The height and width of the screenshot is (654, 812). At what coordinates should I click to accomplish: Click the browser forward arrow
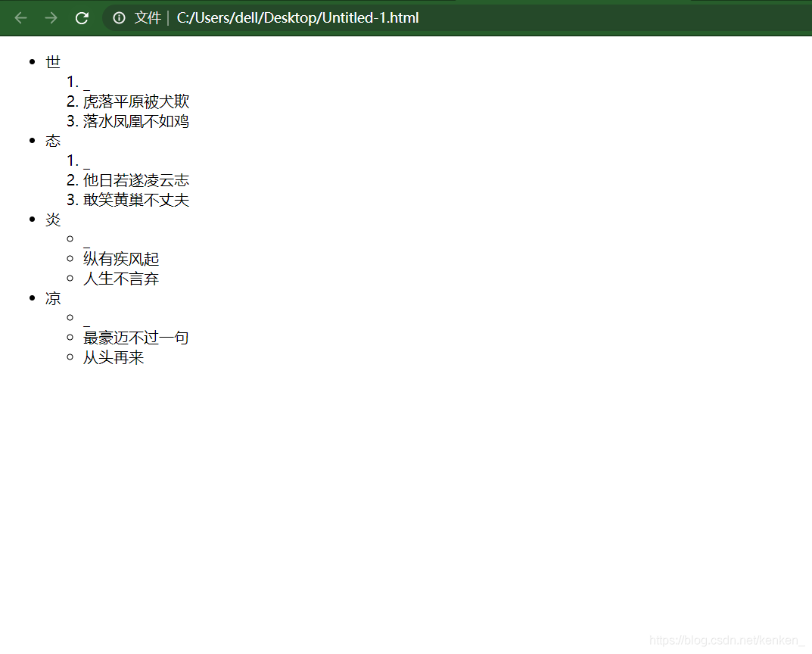click(x=51, y=18)
